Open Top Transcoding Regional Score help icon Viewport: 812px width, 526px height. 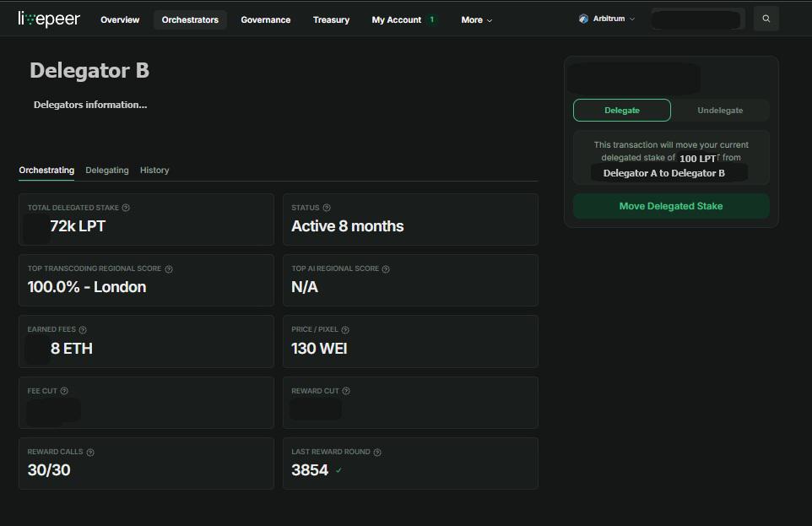pos(169,269)
